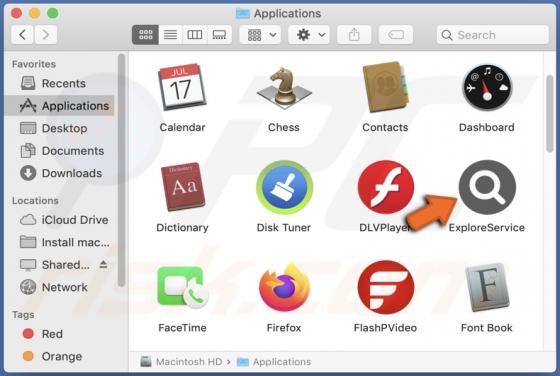Click Macintosh HD in the path bar
The image size is (560, 376).
tap(181, 362)
